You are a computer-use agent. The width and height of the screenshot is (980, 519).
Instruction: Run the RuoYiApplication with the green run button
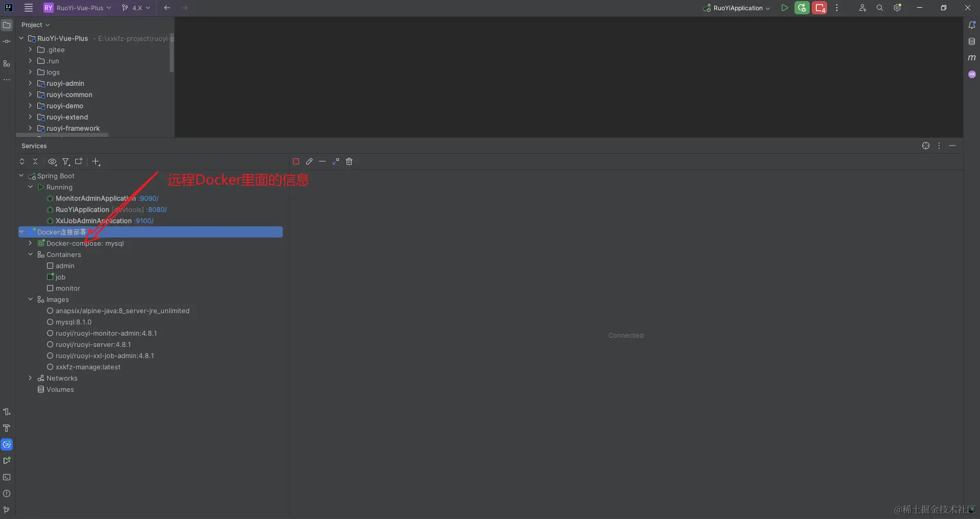click(x=785, y=8)
